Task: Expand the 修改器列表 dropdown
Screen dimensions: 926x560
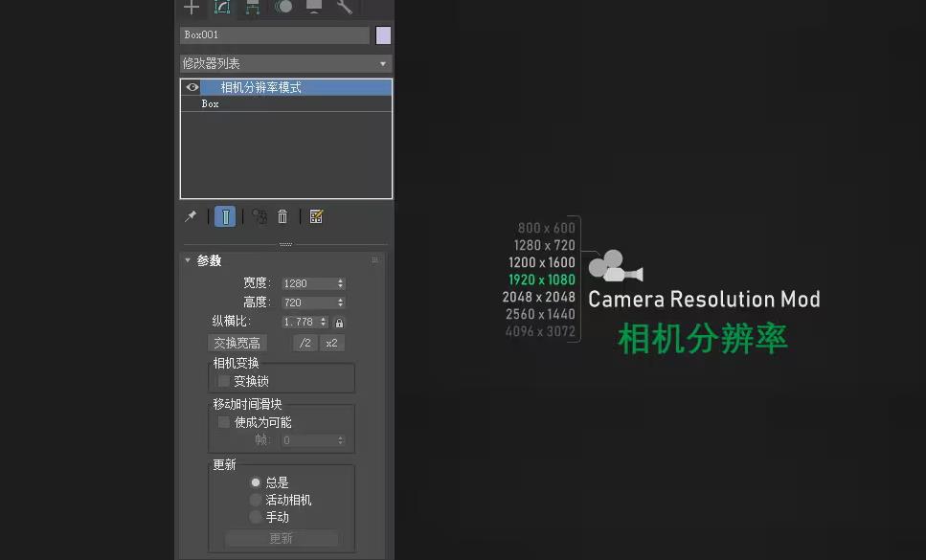Action: point(285,63)
